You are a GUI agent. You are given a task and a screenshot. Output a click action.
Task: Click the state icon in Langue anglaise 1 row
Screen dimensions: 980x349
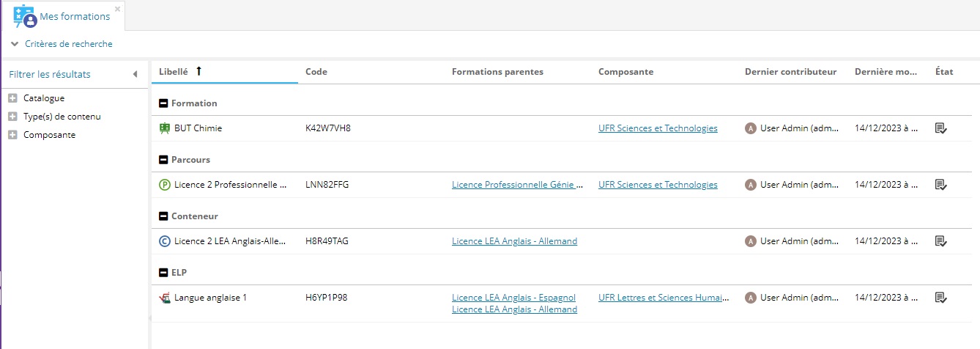coord(941,298)
